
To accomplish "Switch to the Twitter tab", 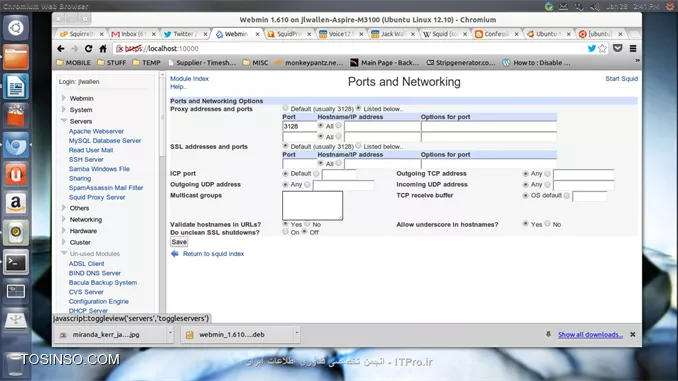I will coord(184,34).
